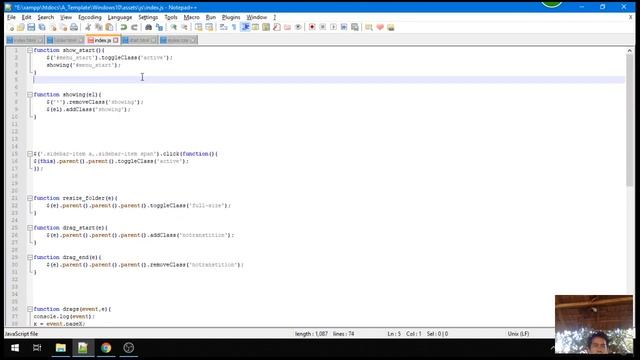Play back the recorded macro icon

coord(333,27)
